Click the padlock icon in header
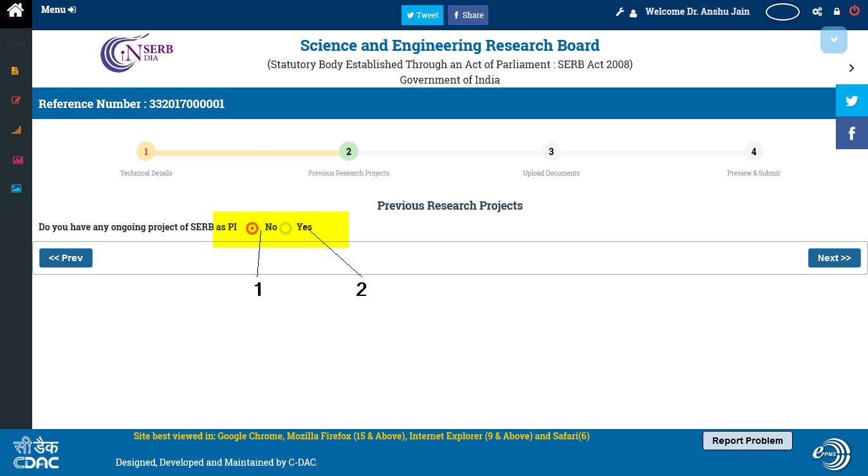Screen dimensions: 868x476 coord(836,12)
